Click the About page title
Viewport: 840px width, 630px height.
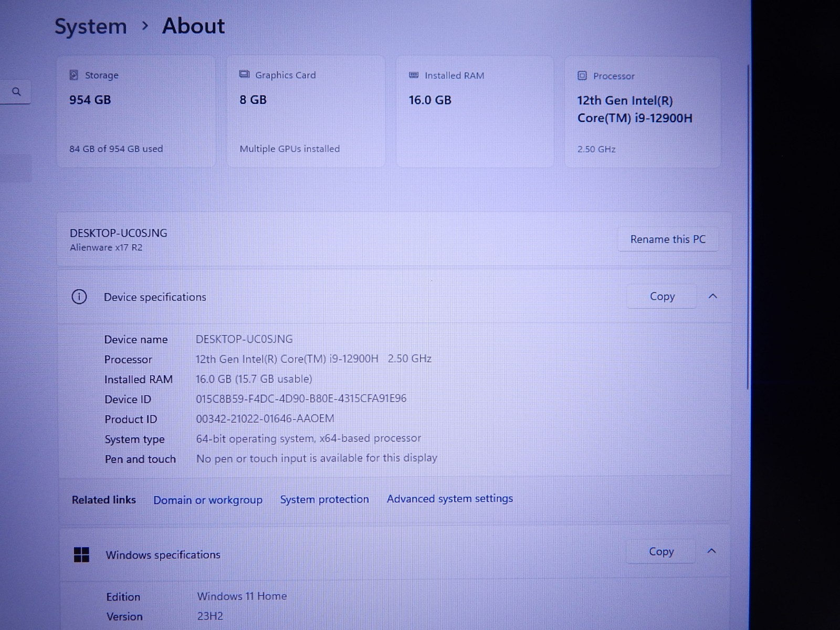coord(193,26)
